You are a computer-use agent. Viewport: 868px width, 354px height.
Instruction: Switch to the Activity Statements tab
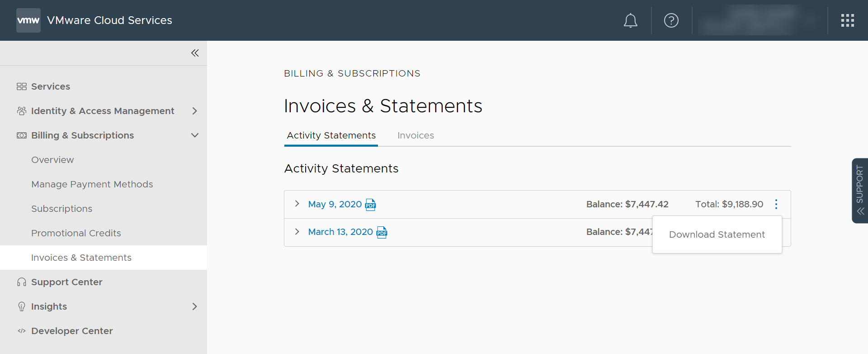(x=331, y=135)
